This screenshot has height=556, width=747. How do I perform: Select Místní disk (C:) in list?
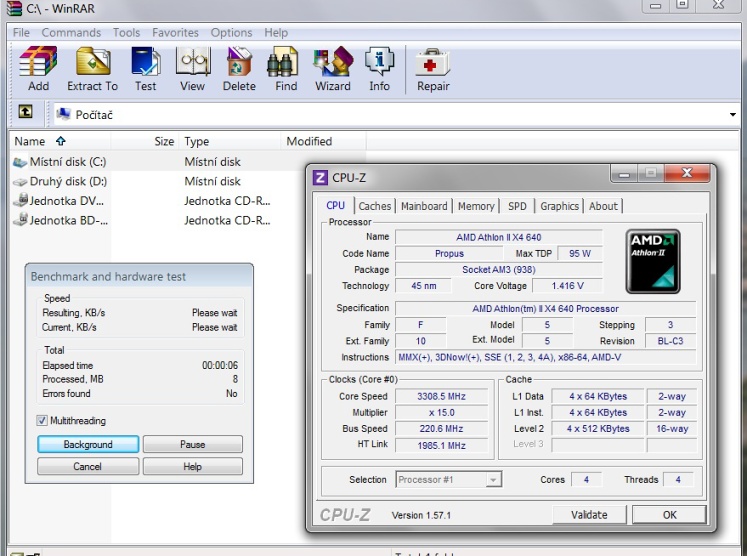(x=66, y=162)
